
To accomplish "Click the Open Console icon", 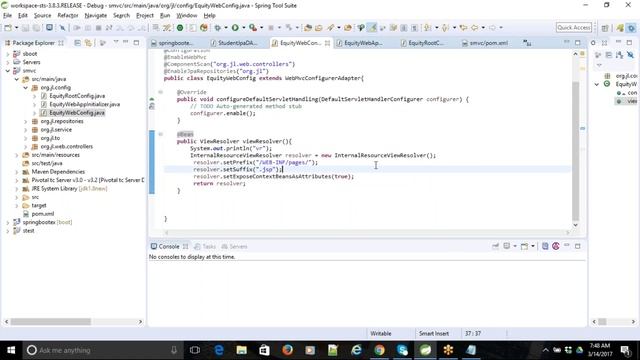I will [x=524, y=246].
